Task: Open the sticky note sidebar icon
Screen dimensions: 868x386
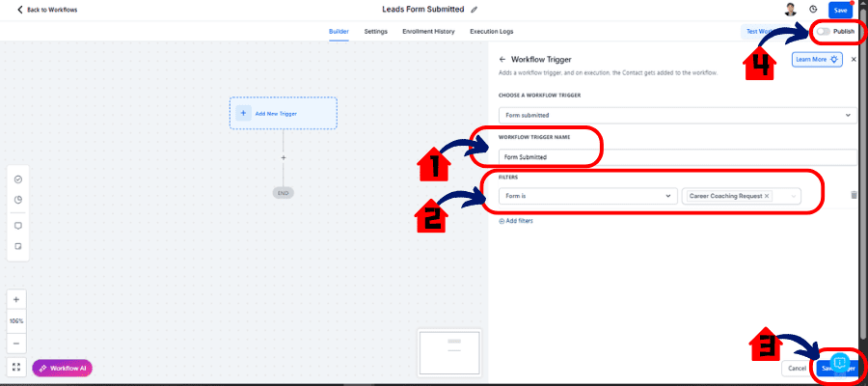Action: coord(17,246)
